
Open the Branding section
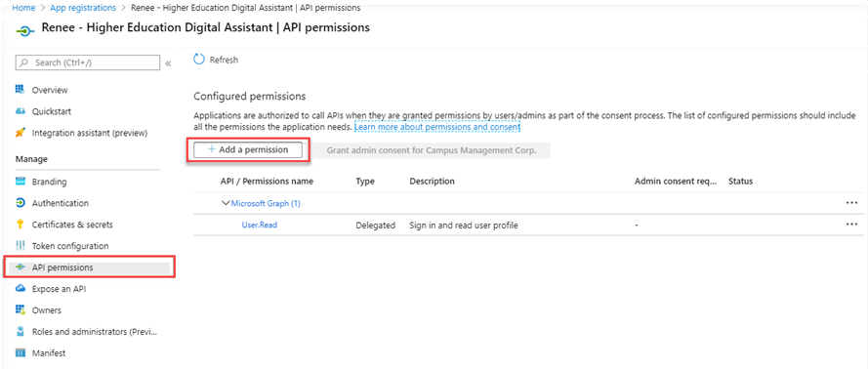pyautogui.click(x=49, y=182)
